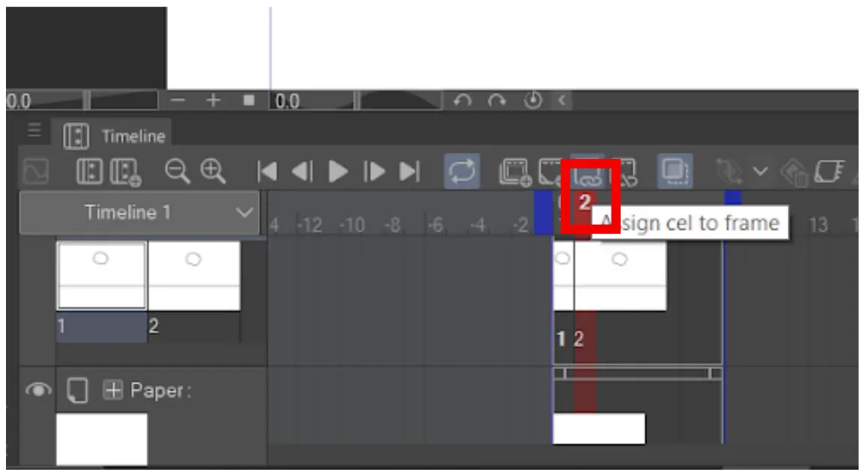868x475 pixels.
Task: Open the timeline panel hamburger menu
Action: point(34,130)
